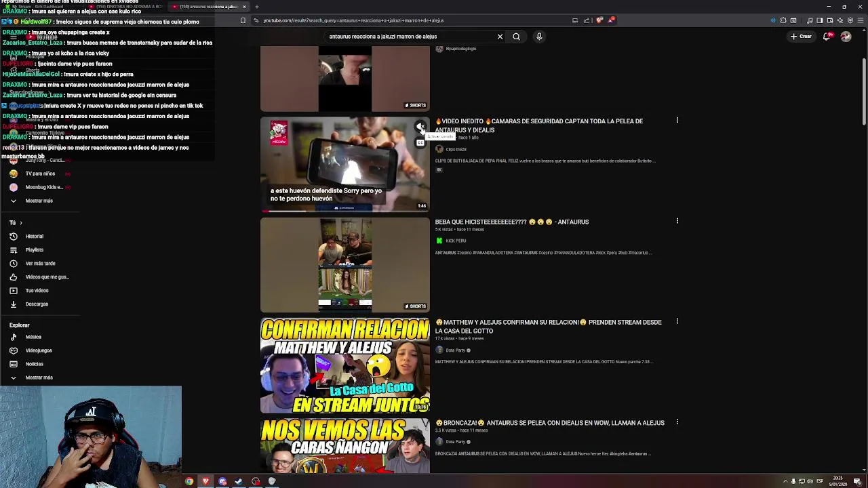Open the VIDEO INEDITO CAMARAS DE SEGURIDAD title
Screen dimensions: 868x488
point(539,125)
